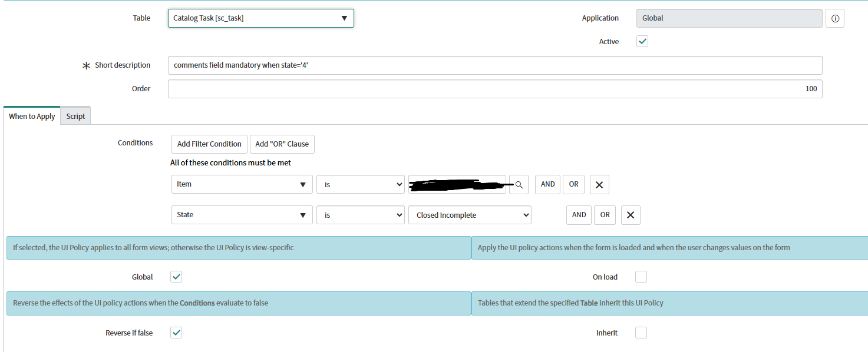The height and width of the screenshot is (352, 868).
Task: Click the Application info icon
Action: click(835, 18)
